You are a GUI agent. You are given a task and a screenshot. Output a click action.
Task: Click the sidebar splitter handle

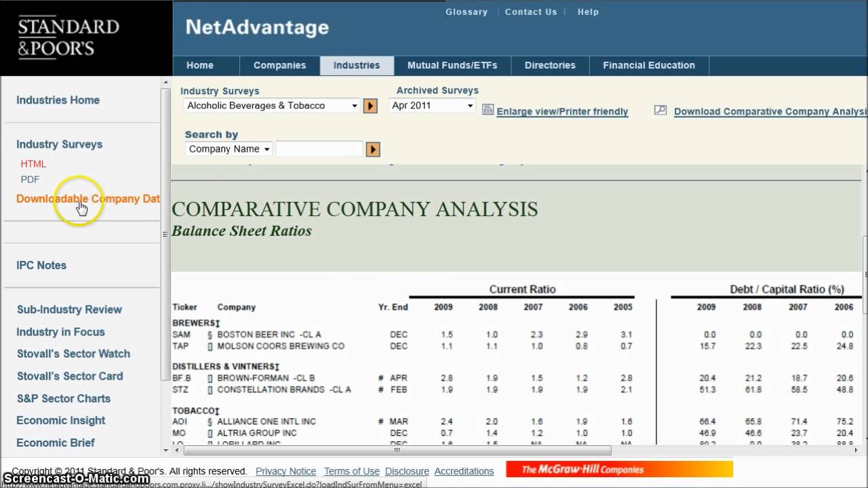coord(165,235)
